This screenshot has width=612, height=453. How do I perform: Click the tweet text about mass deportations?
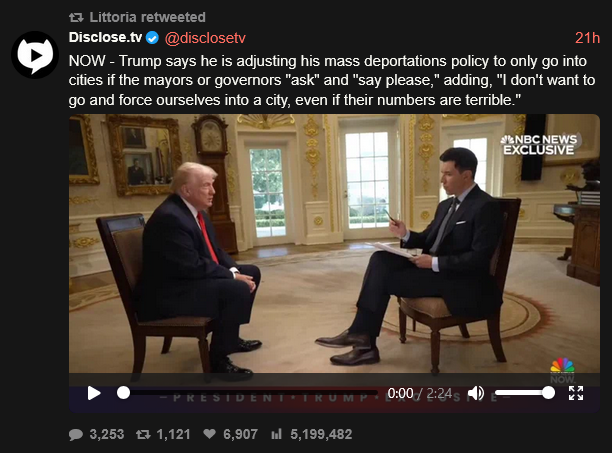tap(332, 80)
